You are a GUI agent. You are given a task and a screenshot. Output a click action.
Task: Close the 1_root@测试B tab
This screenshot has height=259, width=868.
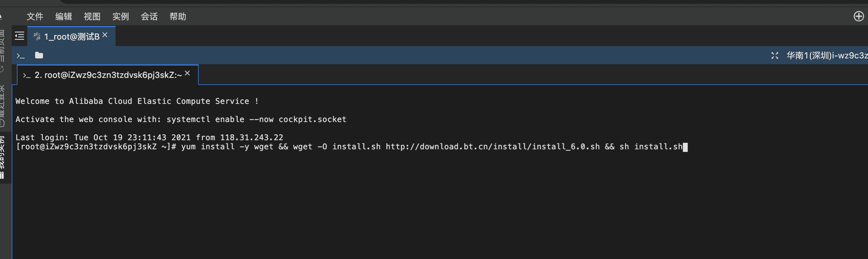pos(105,35)
